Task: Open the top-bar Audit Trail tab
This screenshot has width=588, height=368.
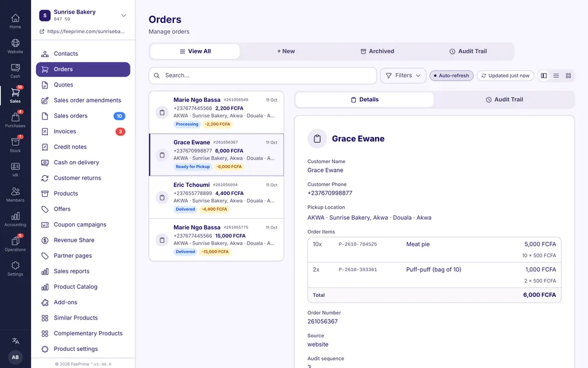Action: click(468, 52)
